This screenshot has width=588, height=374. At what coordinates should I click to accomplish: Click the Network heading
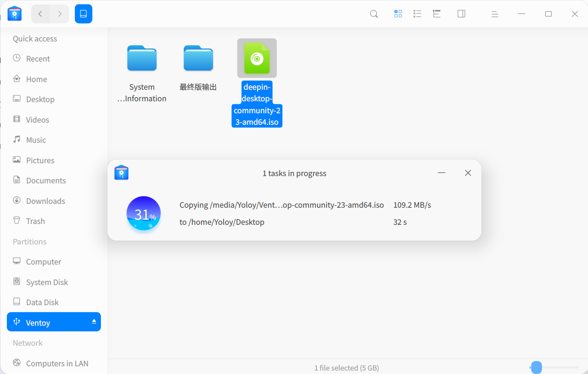pyautogui.click(x=27, y=343)
